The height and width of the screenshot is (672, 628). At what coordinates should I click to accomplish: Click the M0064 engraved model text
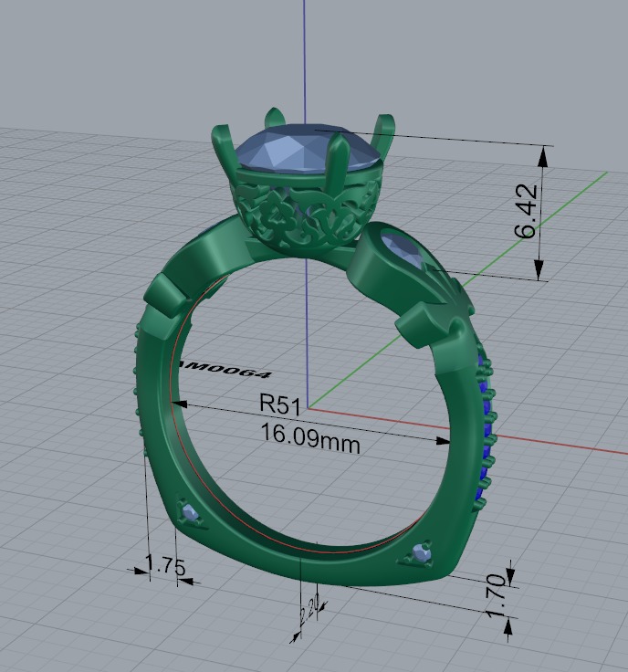click(226, 369)
